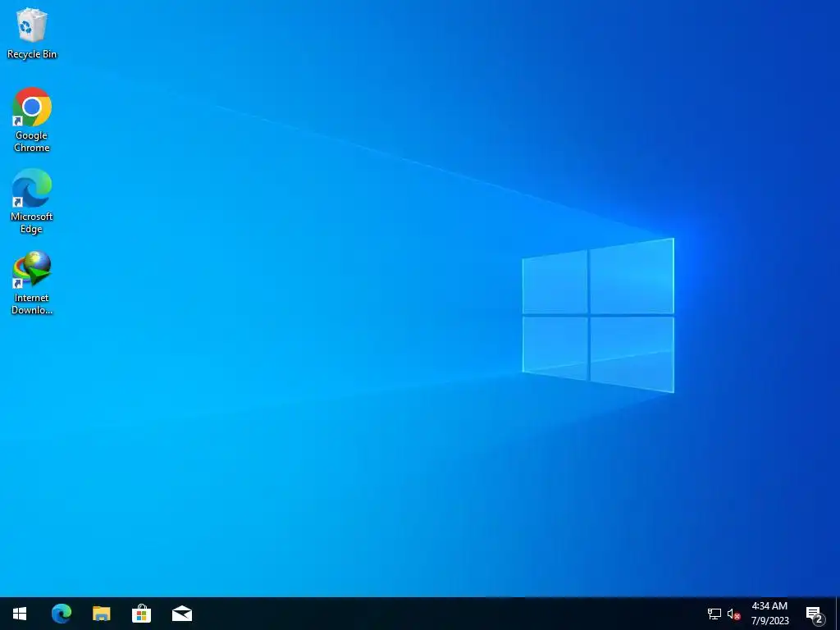
Task: Select the Internet Download Manager desktop shortcut
Action: [x=32, y=283]
